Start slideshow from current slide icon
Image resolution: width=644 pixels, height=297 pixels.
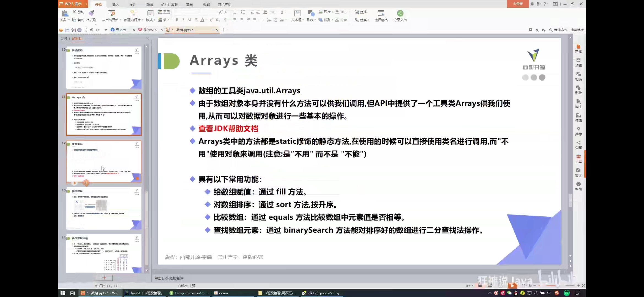tap(111, 13)
